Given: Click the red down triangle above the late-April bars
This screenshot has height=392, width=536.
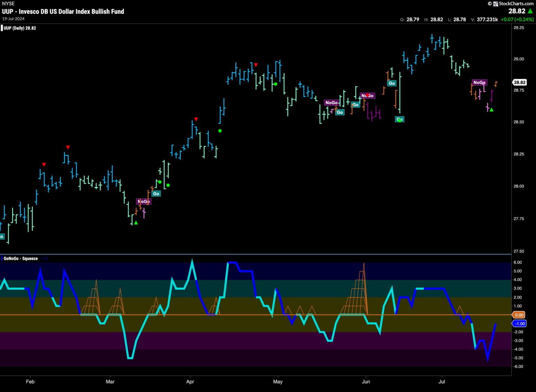Looking at the screenshot, I should [256, 65].
